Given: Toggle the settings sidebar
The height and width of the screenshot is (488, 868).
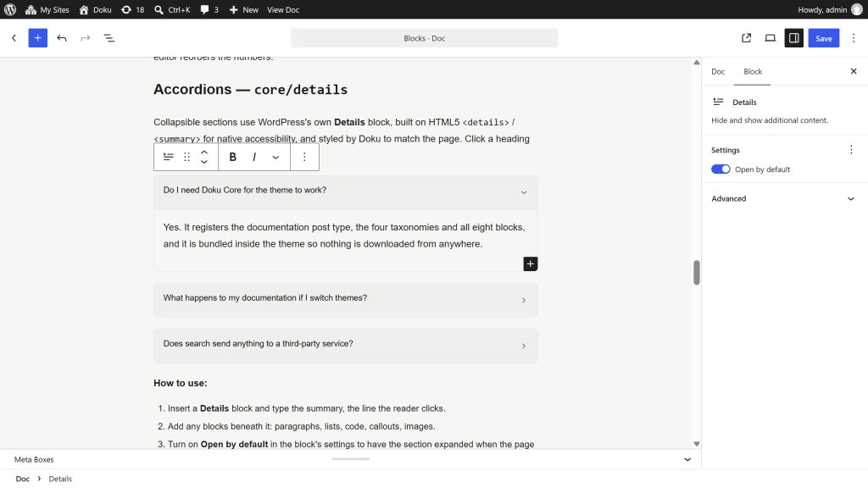Looking at the screenshot, I should [793, 38].
